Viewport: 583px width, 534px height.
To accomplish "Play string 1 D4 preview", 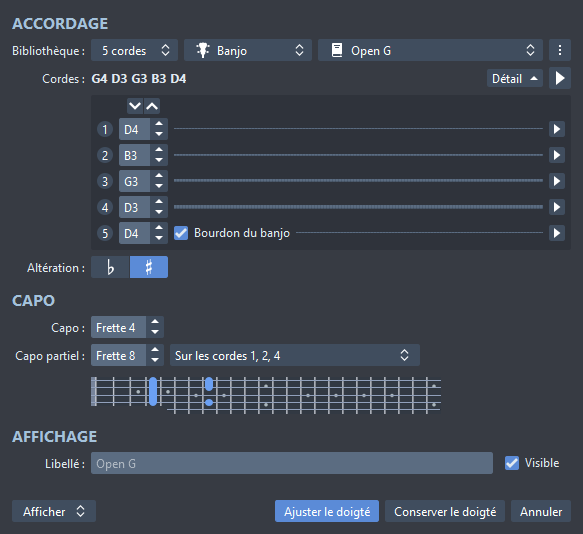I will click(x=557, y=129).
